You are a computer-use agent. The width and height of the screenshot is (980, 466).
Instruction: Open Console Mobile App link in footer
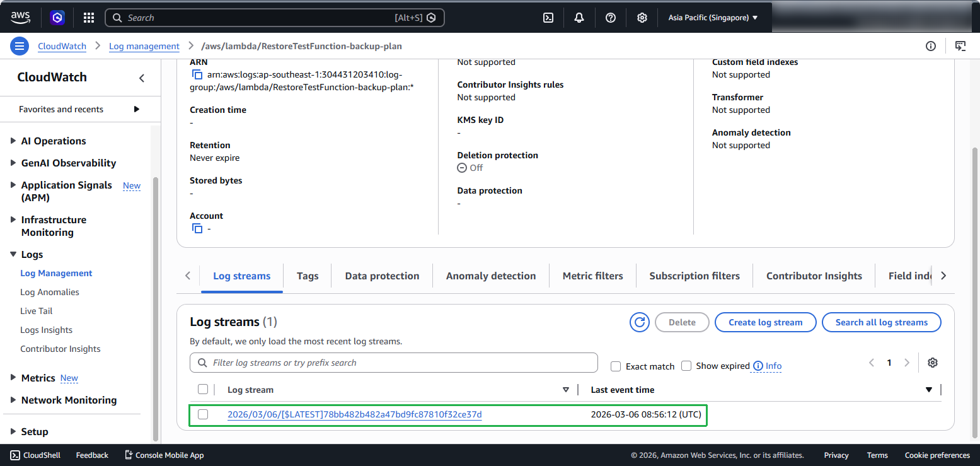[x=164, y=455]
